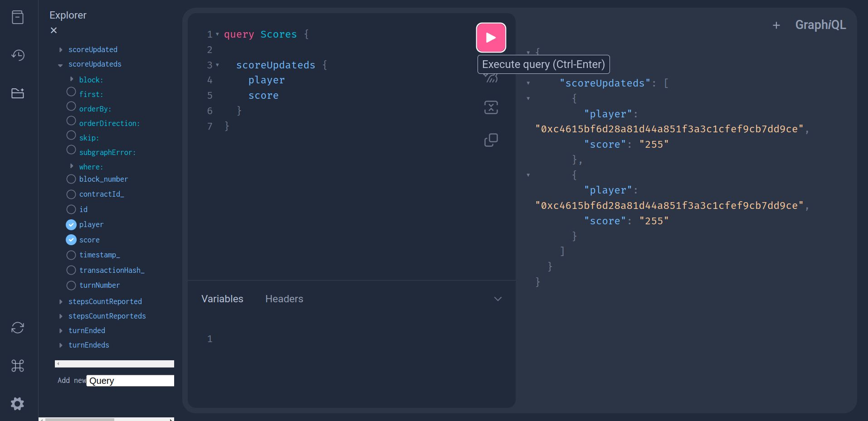
Task: Click the 'Explorer' panel title
Action: 68,15
